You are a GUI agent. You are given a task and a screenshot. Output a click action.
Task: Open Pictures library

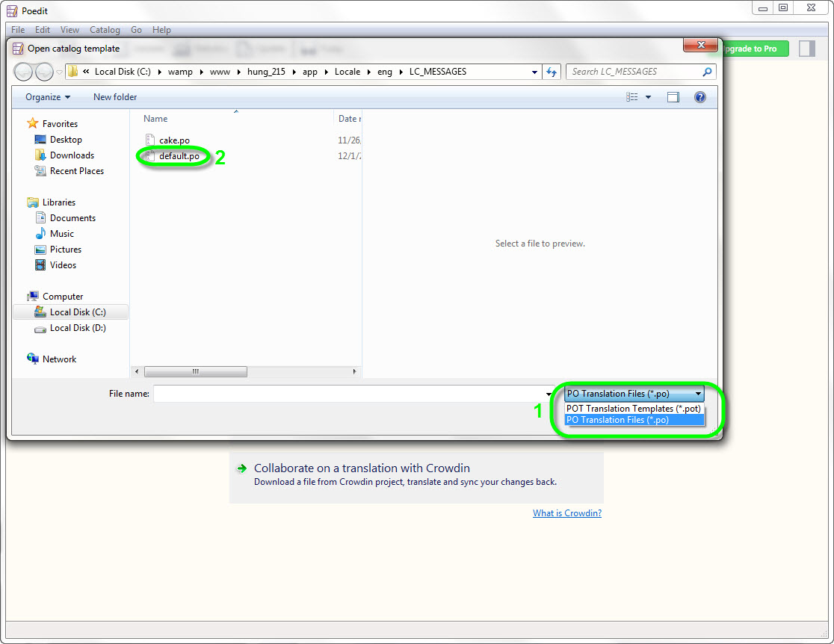66,250
